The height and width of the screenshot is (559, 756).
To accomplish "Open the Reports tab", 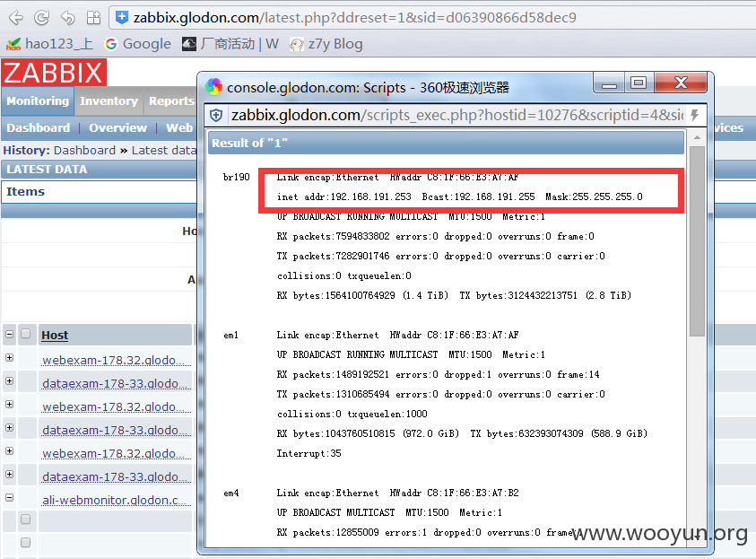I will point(170,100).
